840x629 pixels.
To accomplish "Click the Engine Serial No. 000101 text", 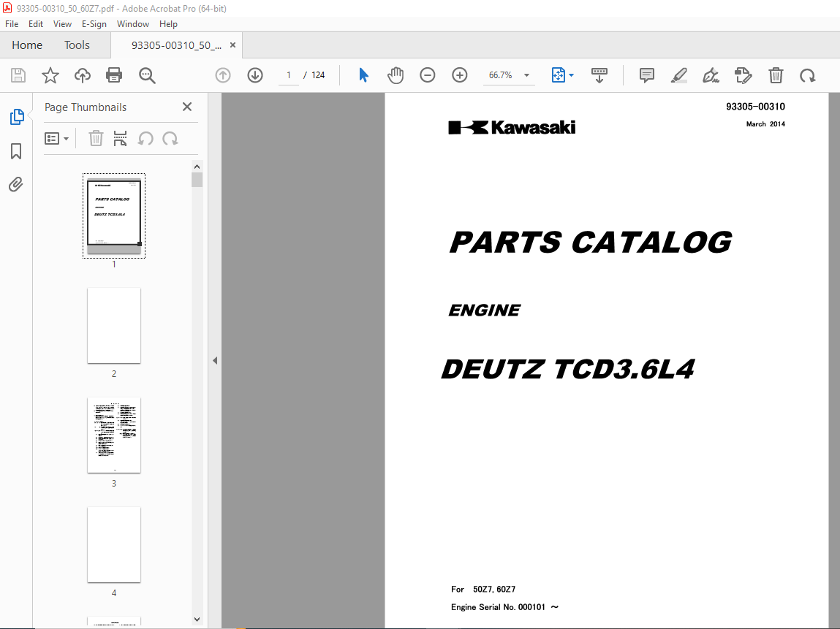I will 504,607.
